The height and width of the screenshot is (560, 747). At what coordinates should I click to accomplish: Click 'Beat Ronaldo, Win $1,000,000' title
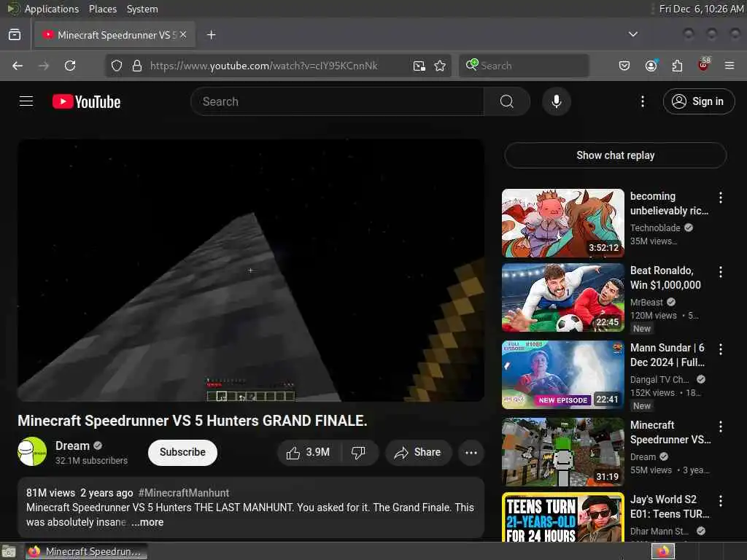tap(665, 278)
